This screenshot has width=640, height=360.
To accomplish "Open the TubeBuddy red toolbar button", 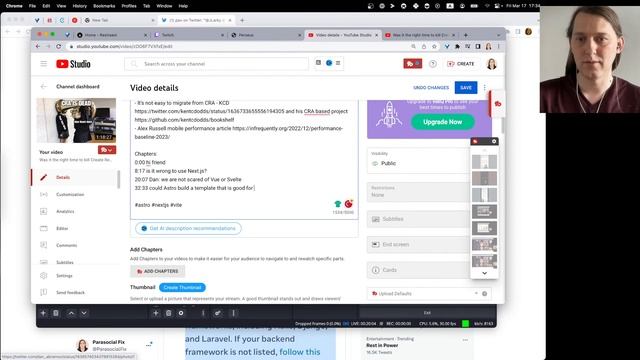I will pos(413,64).
